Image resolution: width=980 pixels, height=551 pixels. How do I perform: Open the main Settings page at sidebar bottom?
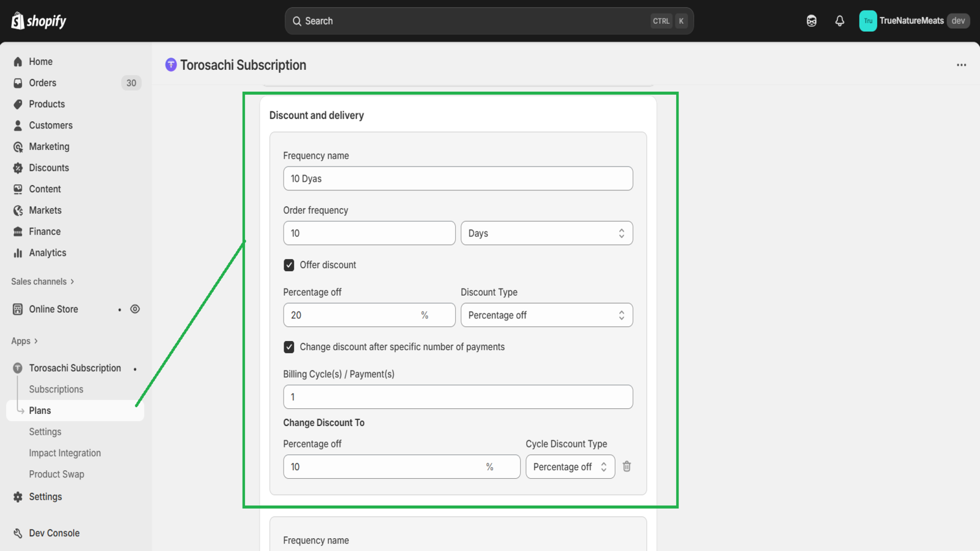[45, 497]
